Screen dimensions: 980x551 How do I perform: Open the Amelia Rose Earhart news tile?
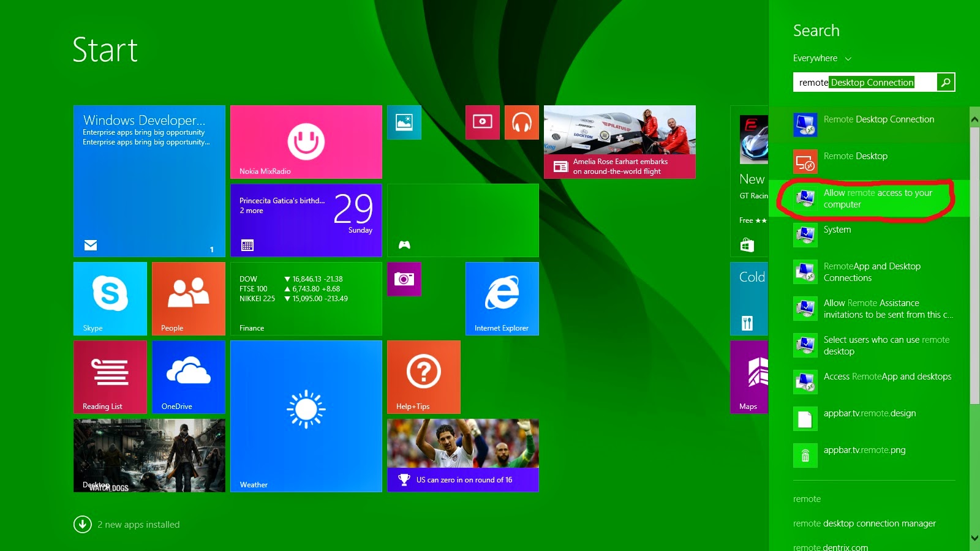(x=620, y=142)
